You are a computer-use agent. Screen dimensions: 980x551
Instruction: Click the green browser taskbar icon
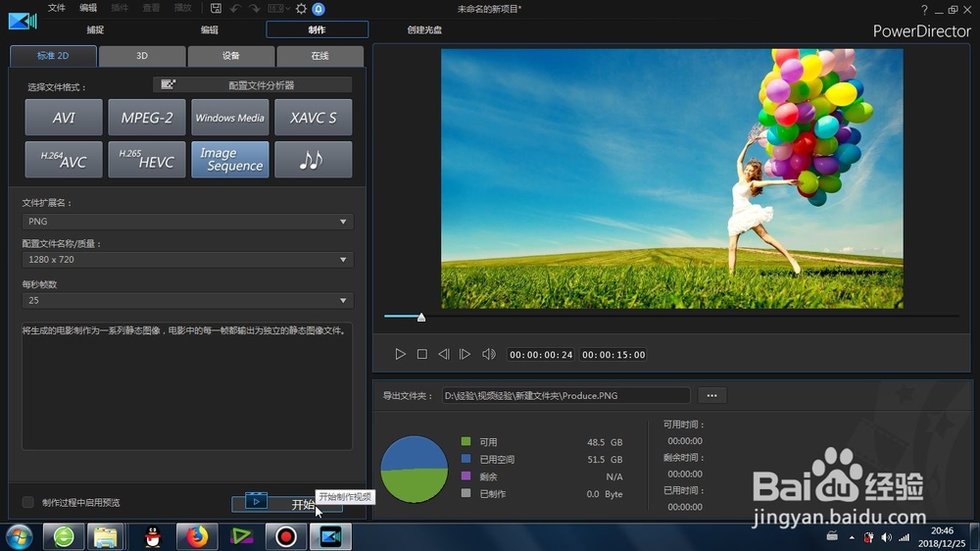63,536
